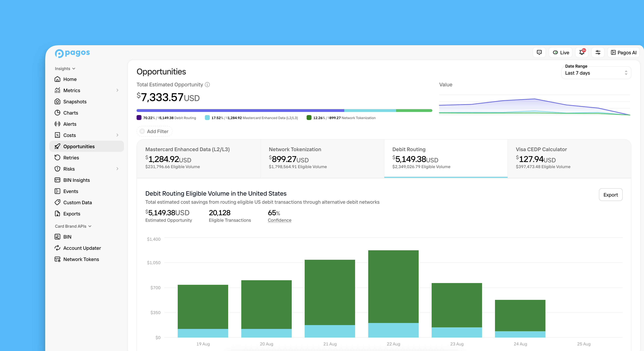
Task: Click the purple Debit Routing legend swatch
Action: 139,118
